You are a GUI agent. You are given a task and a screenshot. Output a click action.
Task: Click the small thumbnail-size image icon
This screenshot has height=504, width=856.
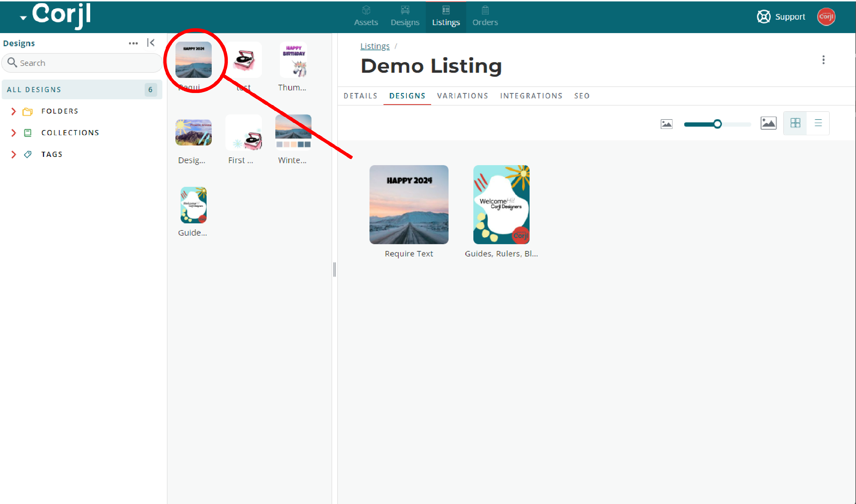(667, 124)
